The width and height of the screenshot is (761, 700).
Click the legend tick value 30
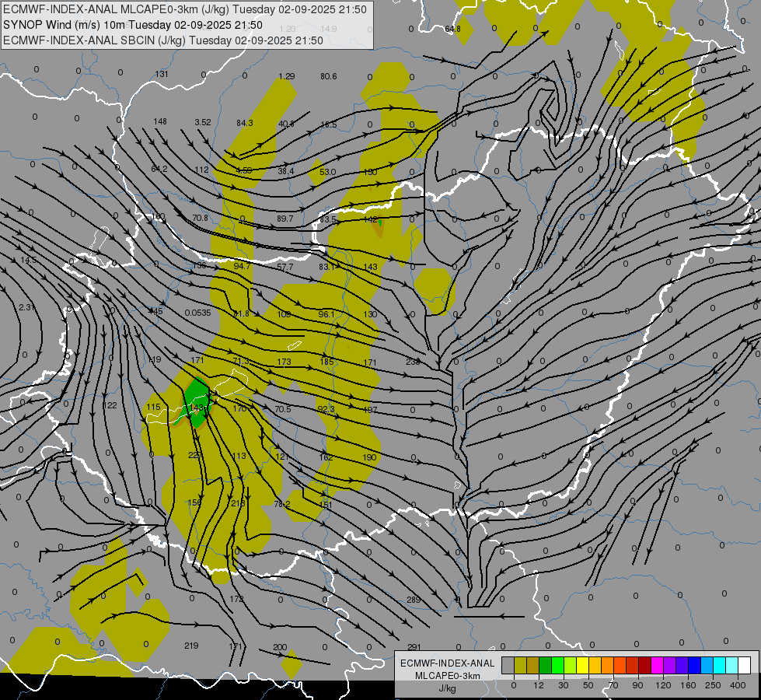click(563, 685)
